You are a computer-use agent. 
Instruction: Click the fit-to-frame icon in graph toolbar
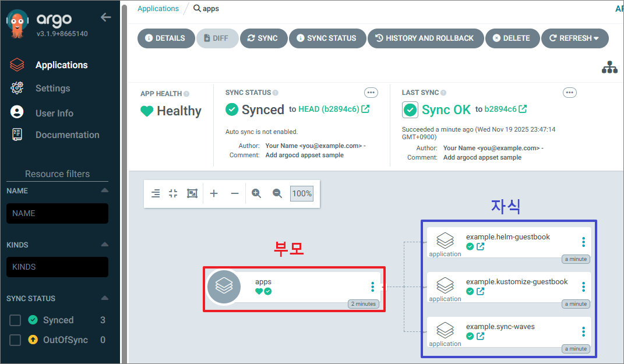pos(192,194)
